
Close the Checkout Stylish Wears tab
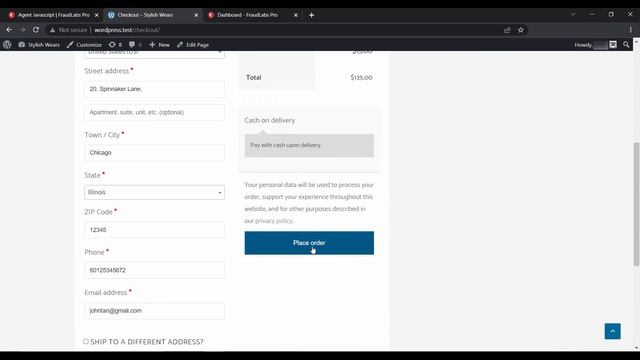[196, 15]
